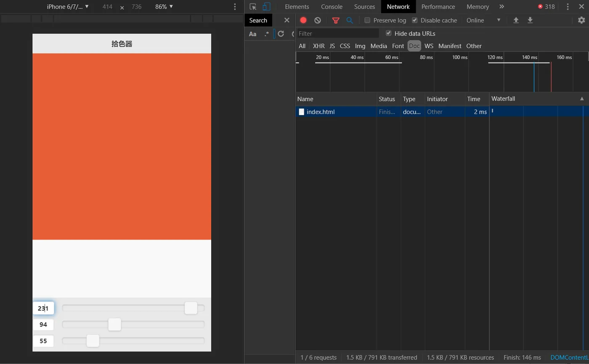
Task: Click the 94 green value input
Action: (x=43, y=324)
